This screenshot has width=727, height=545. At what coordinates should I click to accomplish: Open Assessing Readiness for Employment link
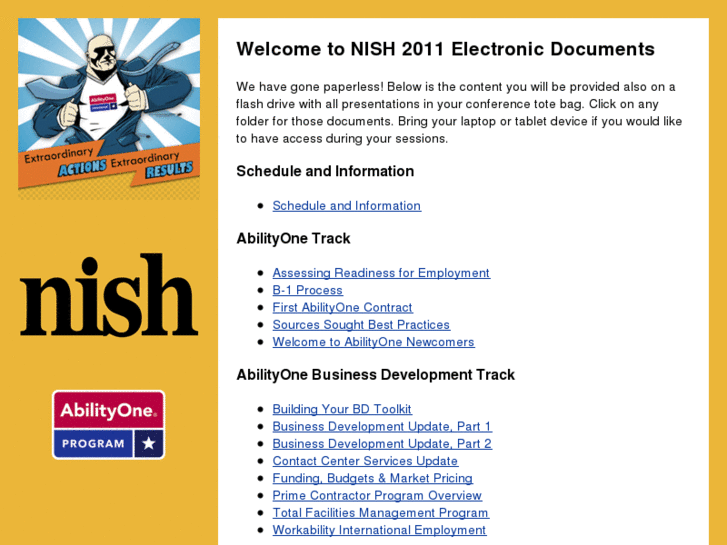point(381,273)
